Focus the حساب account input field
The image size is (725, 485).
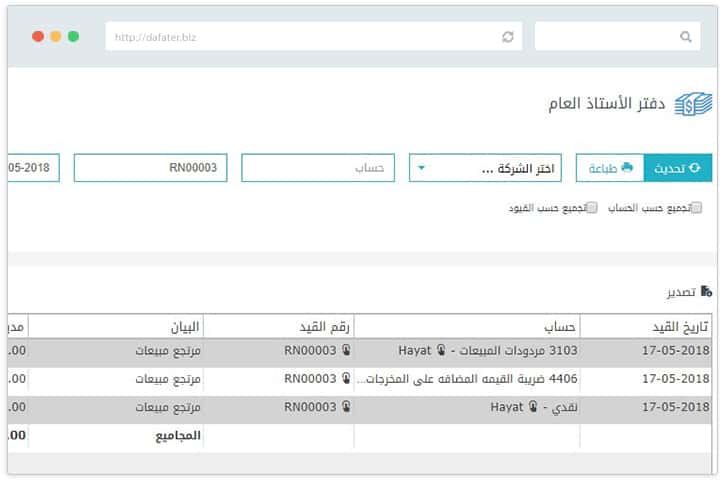(318, 168)
